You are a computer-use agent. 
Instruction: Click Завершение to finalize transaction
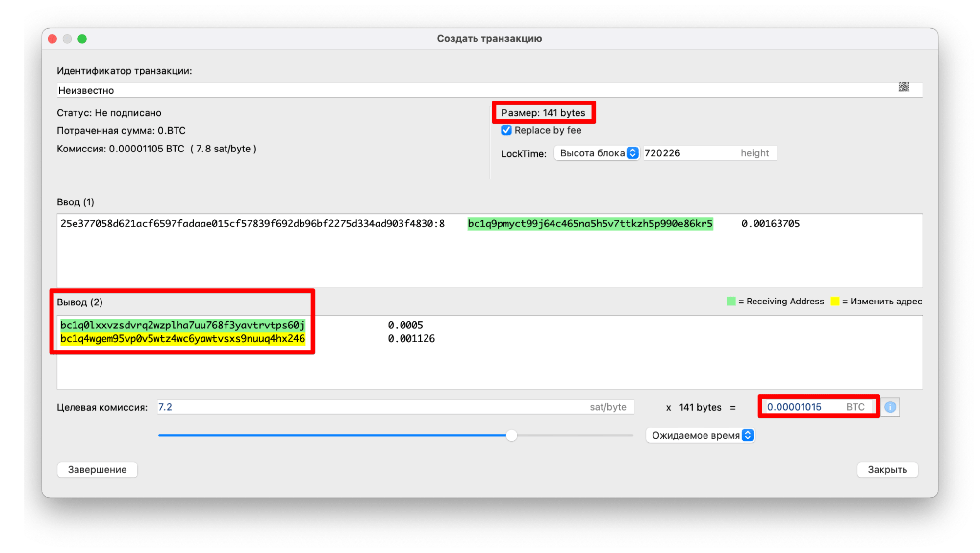tap(97, 469)
